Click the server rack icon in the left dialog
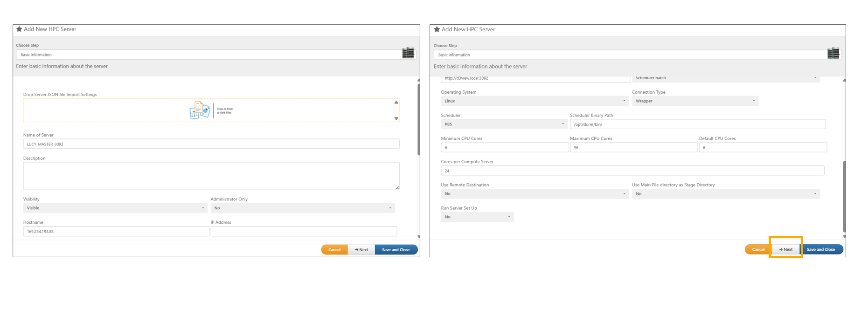This screenshot has height=309, width=868. (408, 53)
